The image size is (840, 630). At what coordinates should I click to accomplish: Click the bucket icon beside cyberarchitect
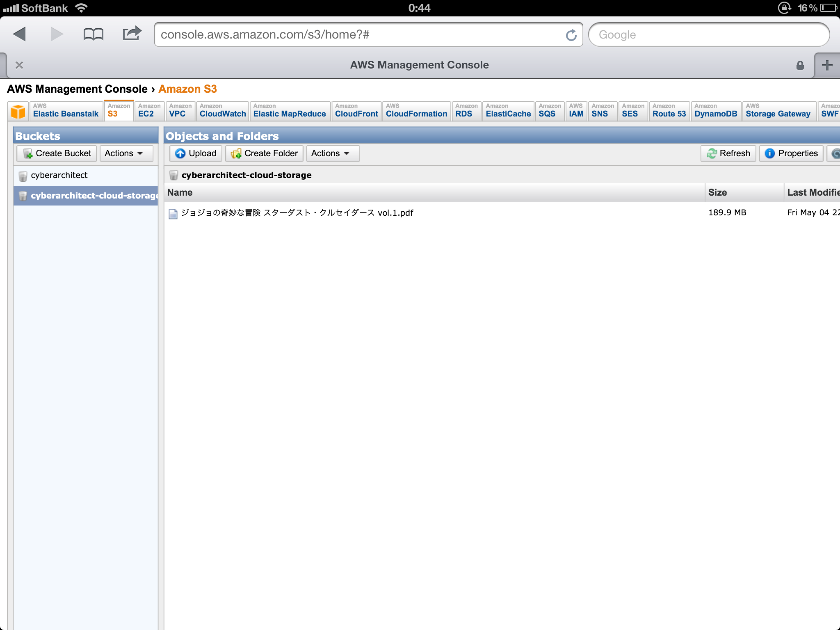tap(23, 176)
